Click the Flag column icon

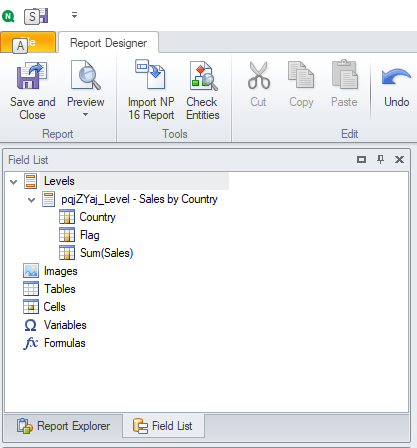67,235
